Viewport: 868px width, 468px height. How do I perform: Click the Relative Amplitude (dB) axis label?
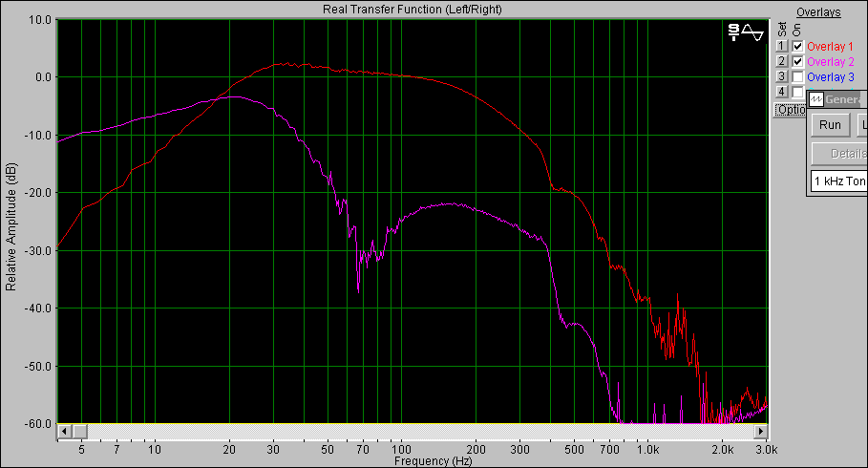click(x=11, y=226)
